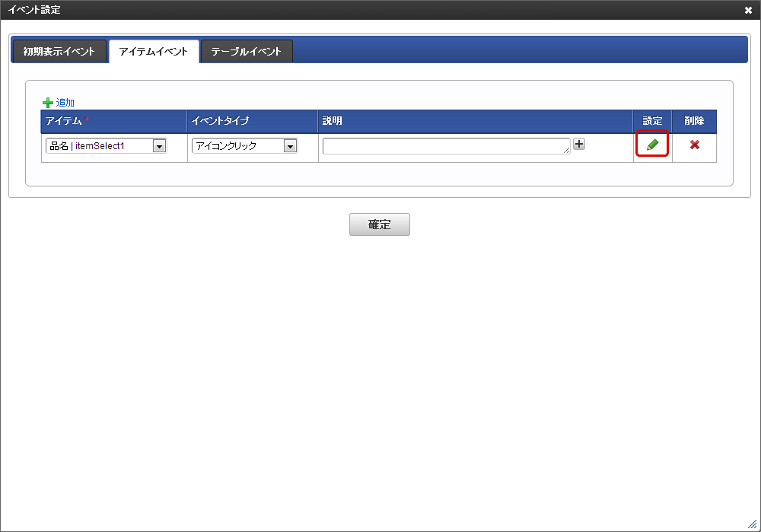Click the イベントタイプ column header
761x532 pixels.
pos(253,121)
